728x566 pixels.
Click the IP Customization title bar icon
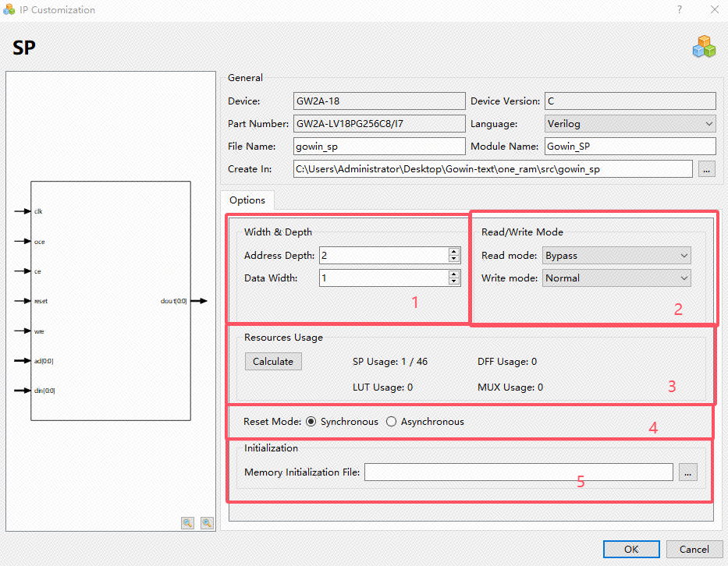point(9,9)
